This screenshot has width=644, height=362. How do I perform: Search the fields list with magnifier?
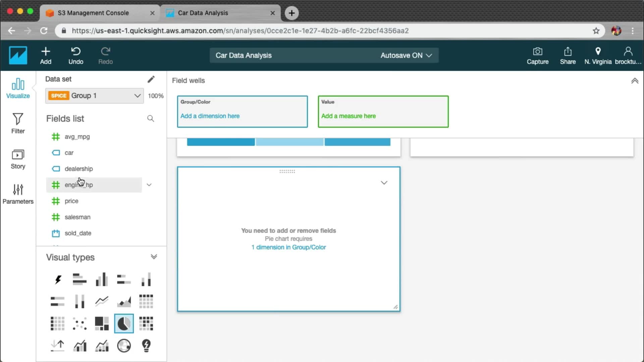coord(151,118)
